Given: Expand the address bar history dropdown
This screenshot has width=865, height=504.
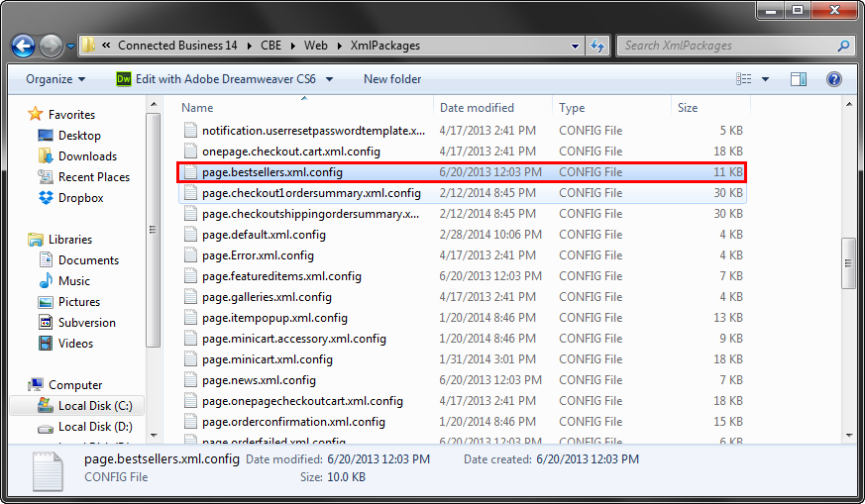Looking at the screenshot, I should coord(576,46).
